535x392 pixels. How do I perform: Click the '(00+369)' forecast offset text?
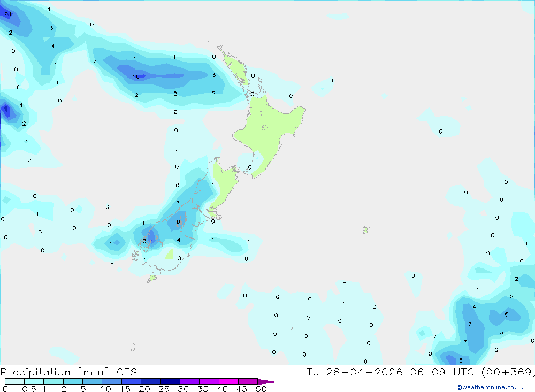click(x=508, y=372)
